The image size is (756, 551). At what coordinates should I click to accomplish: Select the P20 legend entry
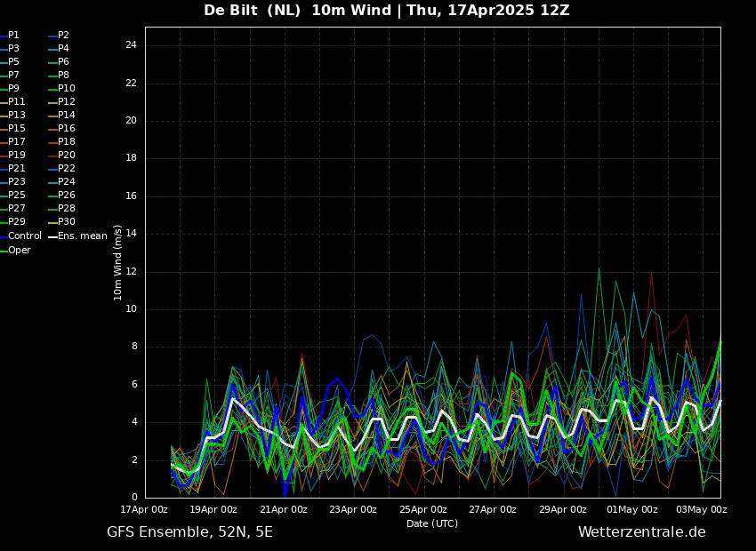(x=66, y=156)
